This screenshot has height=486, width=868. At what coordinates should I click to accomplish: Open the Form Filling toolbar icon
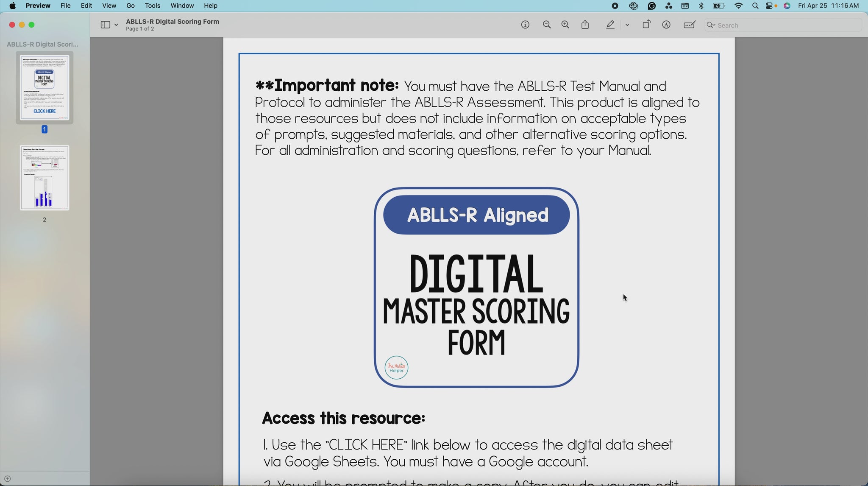click(x=690, y=25)
